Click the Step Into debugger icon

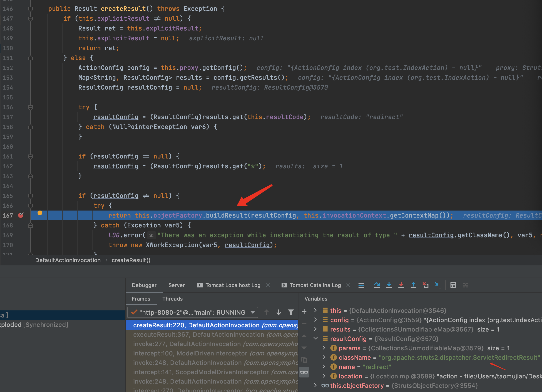[x=389, y=285]
